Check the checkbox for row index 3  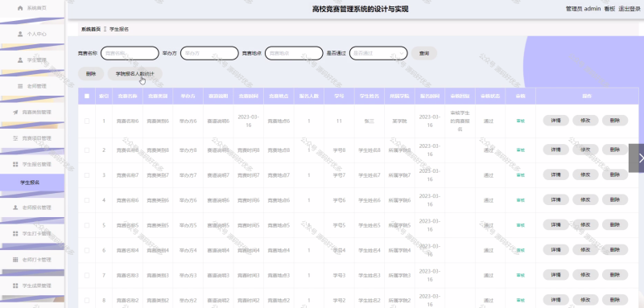tap(87, 175)
